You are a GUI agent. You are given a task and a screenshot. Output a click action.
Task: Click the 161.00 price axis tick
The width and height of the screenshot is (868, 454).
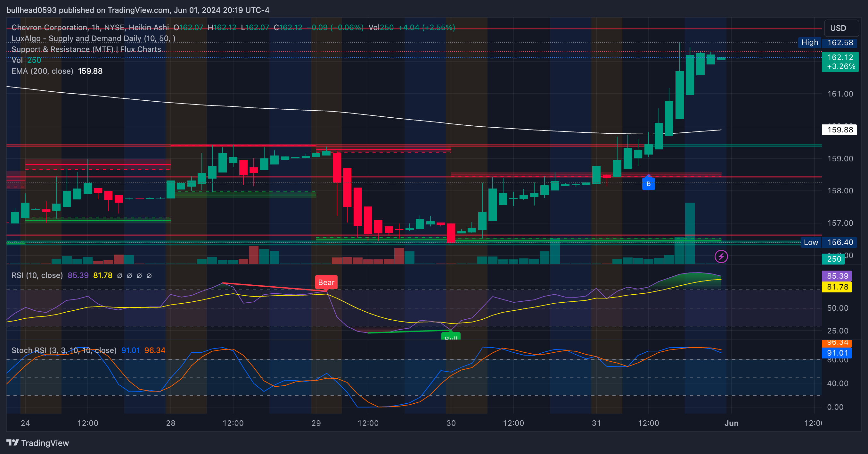(840, 94)
